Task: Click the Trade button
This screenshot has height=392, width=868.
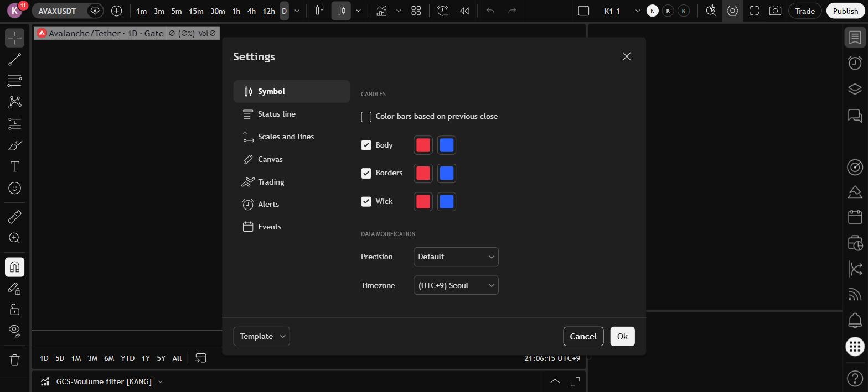Action: [x=805, y=11]
